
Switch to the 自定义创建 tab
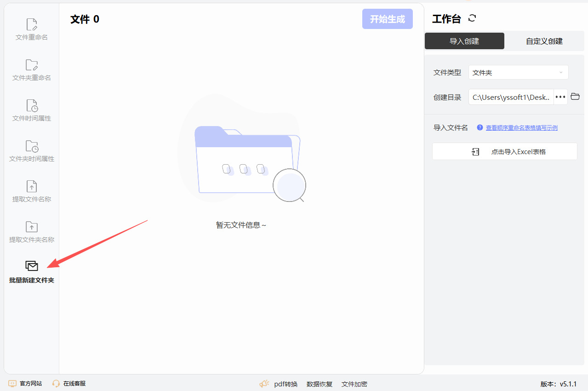click(x=544, y=41)
